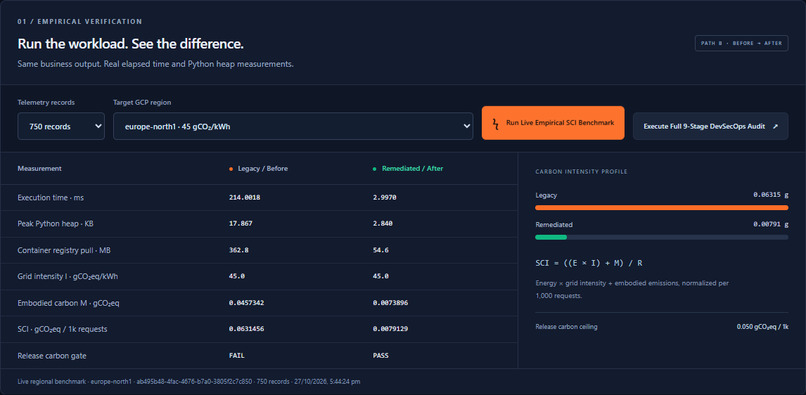
Task: Click remediated execution time 2.9970
Action: (384, 198)
